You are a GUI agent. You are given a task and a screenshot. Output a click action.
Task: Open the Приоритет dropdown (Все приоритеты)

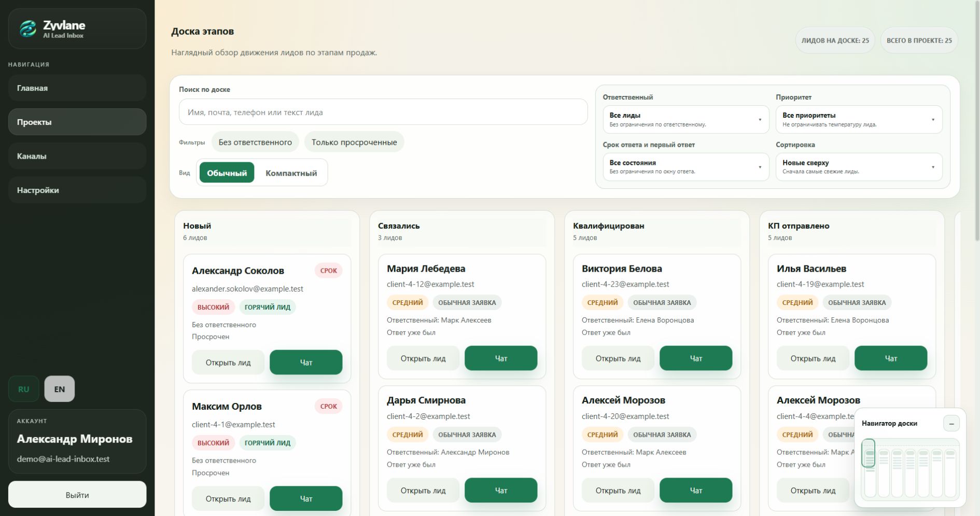click(x=859, y=119)
